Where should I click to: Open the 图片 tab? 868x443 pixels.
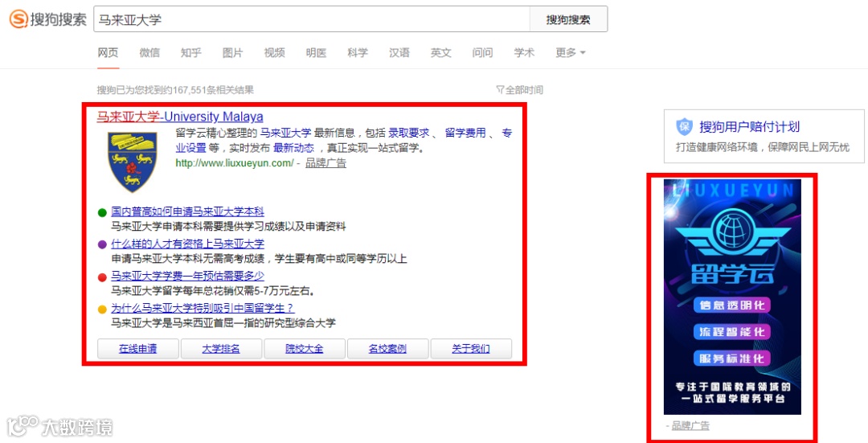(x=232, y=52)
